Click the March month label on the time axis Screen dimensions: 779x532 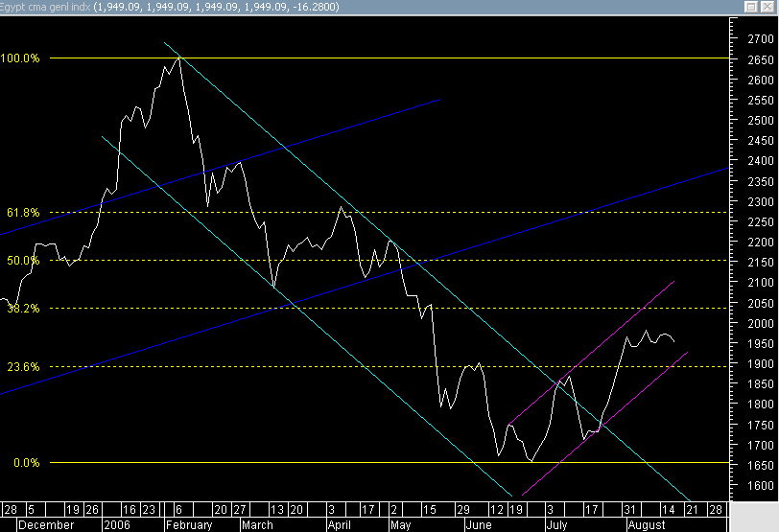point(257,525)
